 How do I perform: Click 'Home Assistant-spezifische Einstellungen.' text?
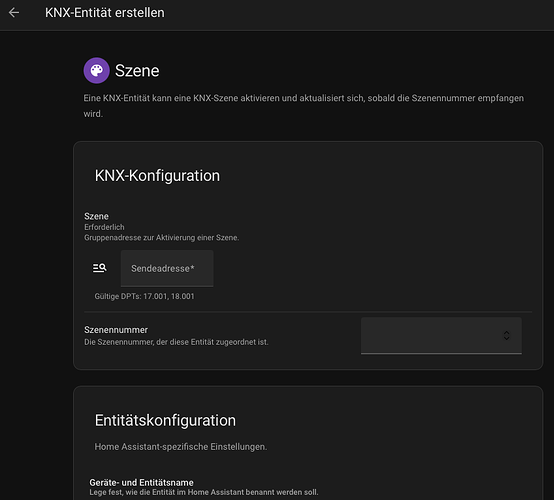coord(181,447)
